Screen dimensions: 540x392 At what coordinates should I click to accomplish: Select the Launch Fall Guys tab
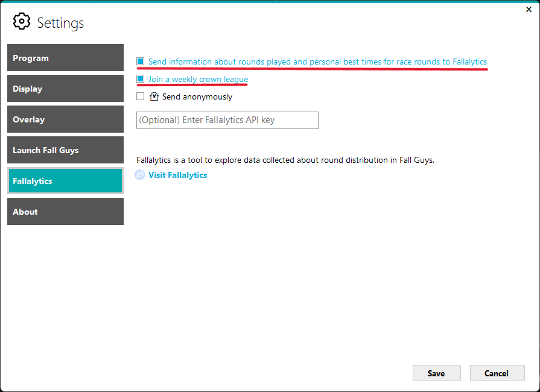click(x=65, y=150)
